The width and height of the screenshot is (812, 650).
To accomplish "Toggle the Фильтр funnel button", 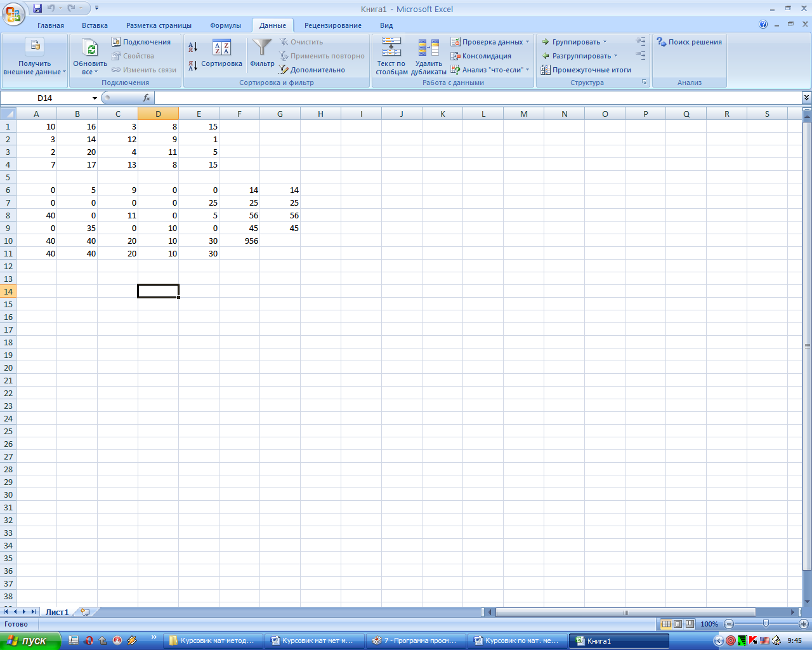I will [x=262, y=53].
